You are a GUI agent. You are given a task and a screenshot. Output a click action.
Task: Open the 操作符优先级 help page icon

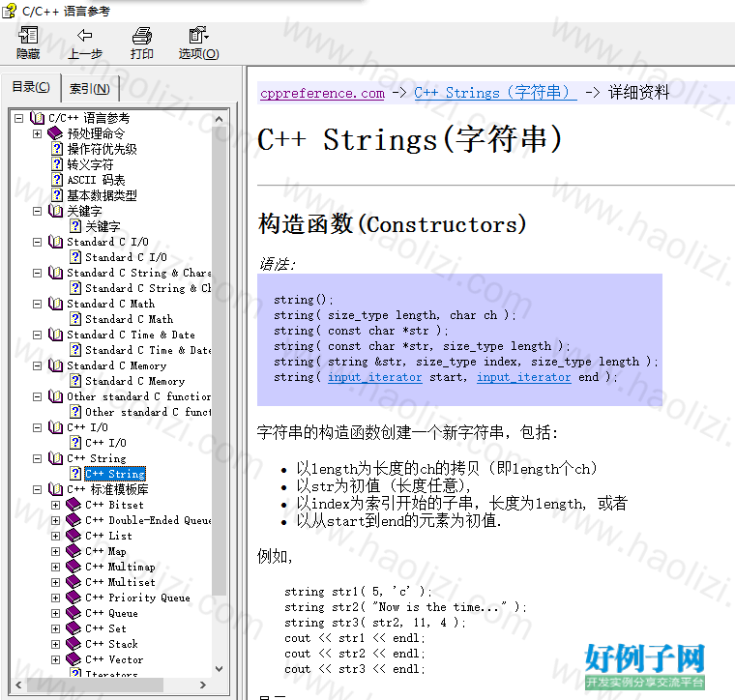coord(57,149)
